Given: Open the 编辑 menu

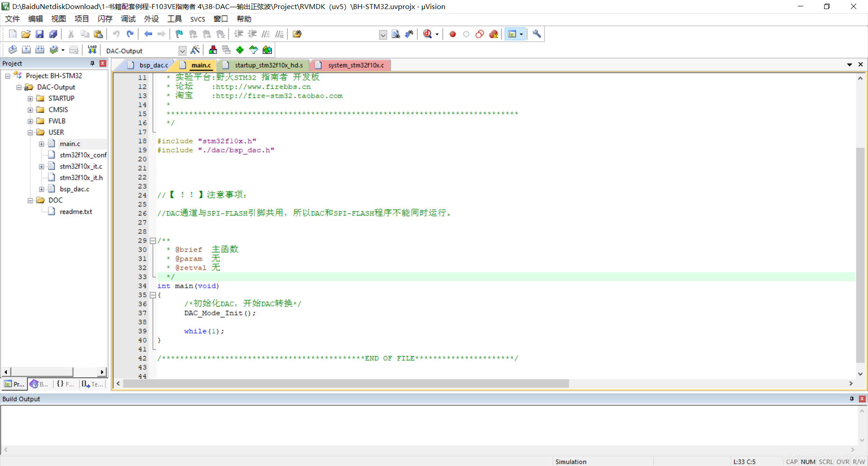Looking at the screenshot, I should click(35, 19).
